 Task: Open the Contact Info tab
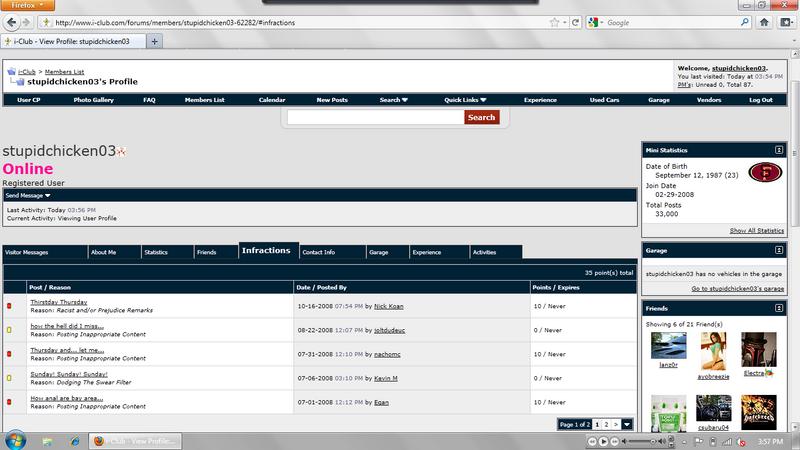[x=318, y=252]
